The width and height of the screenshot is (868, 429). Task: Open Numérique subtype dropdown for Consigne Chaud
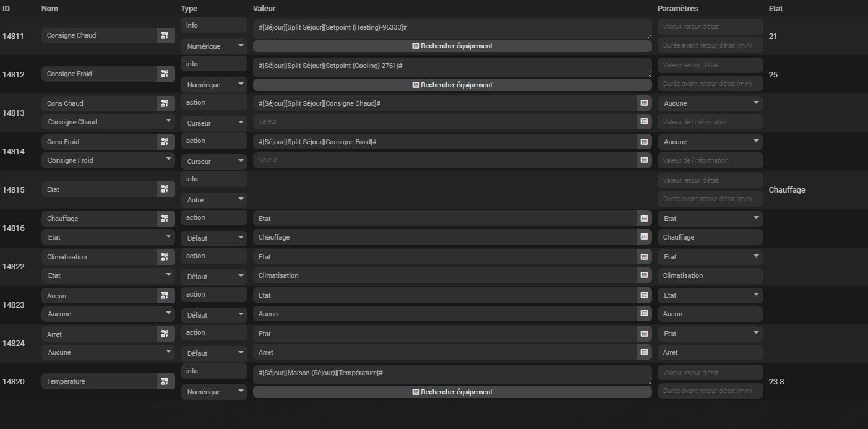point(213,46)
